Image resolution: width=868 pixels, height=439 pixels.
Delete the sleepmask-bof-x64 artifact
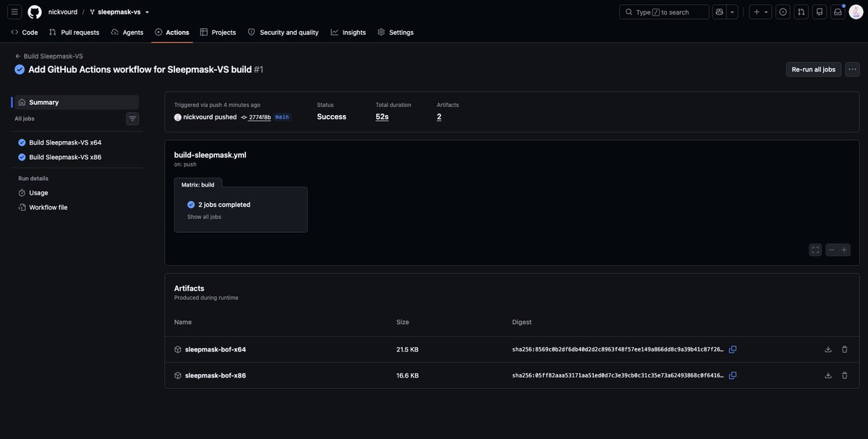point(844,349)
